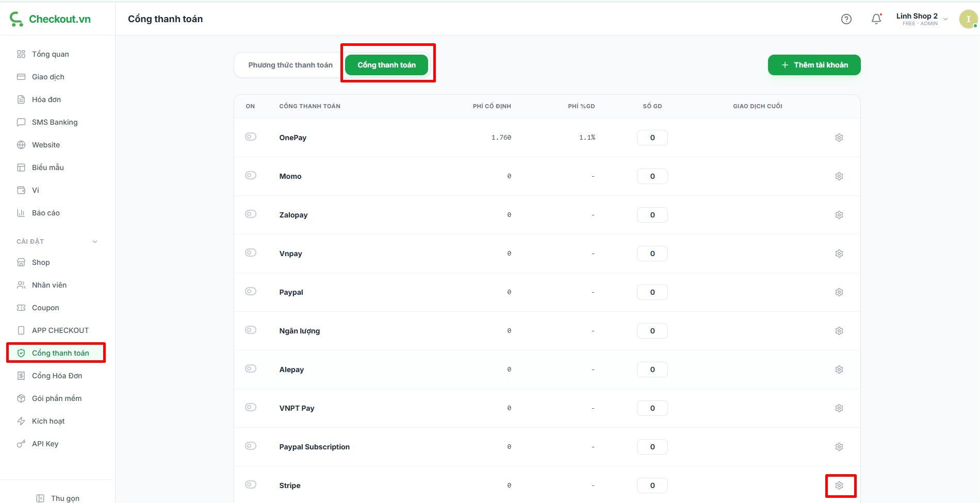The image size is (980, 503).
Task: Click the Ngân lượng transaction count box
Action: (652, 331)
